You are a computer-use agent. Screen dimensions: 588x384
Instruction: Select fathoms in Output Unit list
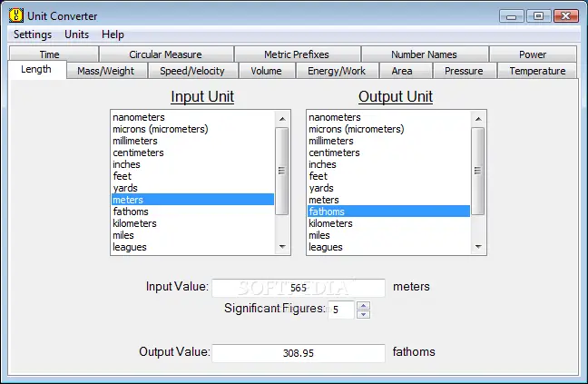coord(389,212)
